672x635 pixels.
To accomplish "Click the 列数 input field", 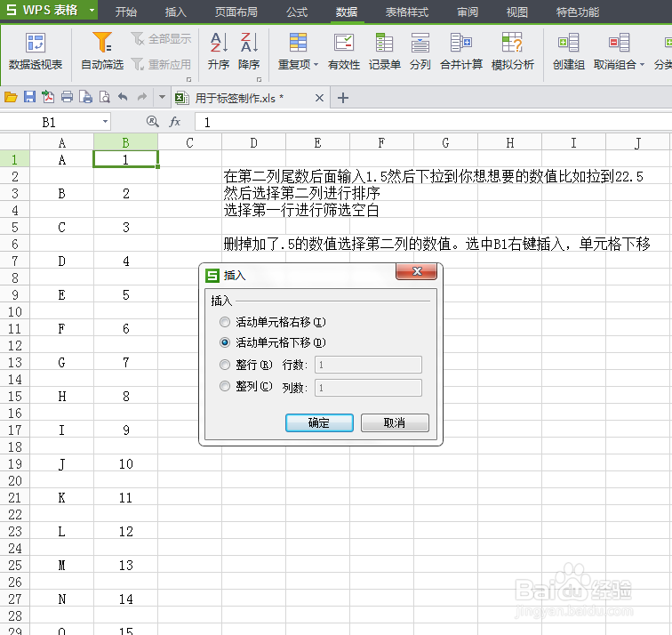I will tap(368, 388).
